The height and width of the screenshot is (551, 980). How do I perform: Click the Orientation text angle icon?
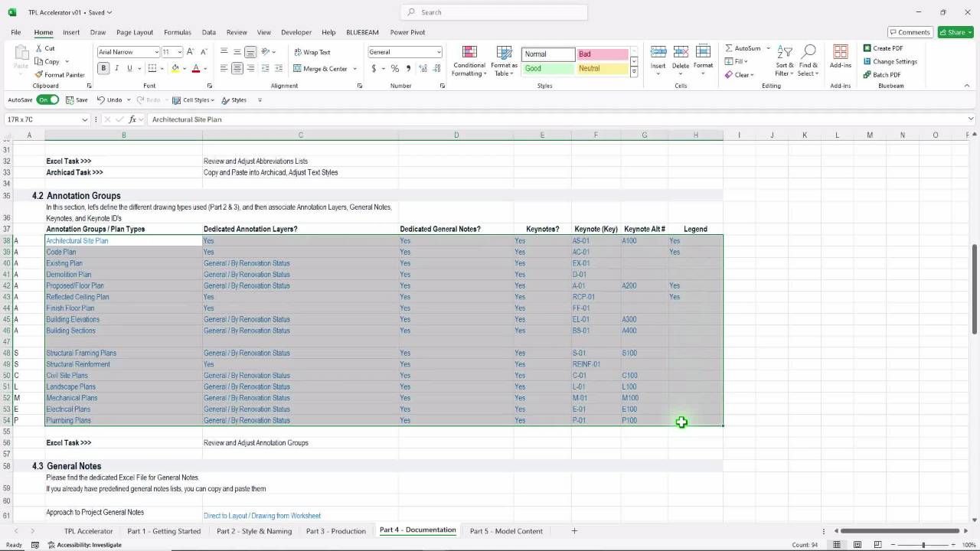coord(265,52)
